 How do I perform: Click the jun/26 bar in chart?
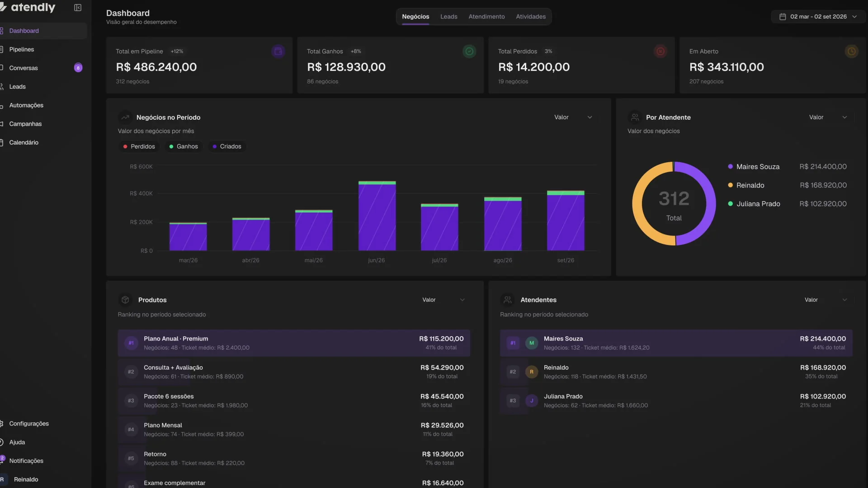(377, 216)
